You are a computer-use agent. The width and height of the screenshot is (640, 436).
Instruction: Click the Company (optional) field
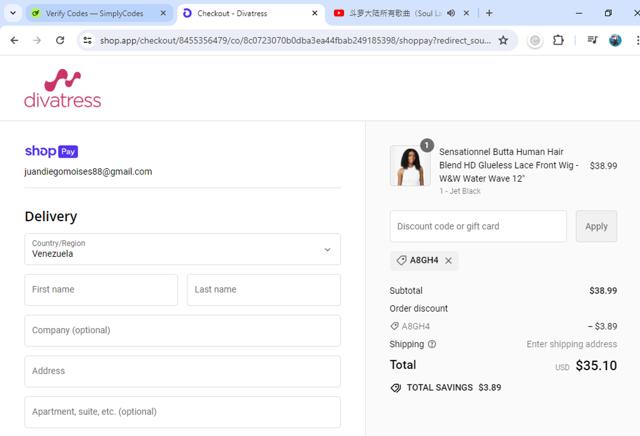click(182, 331)
